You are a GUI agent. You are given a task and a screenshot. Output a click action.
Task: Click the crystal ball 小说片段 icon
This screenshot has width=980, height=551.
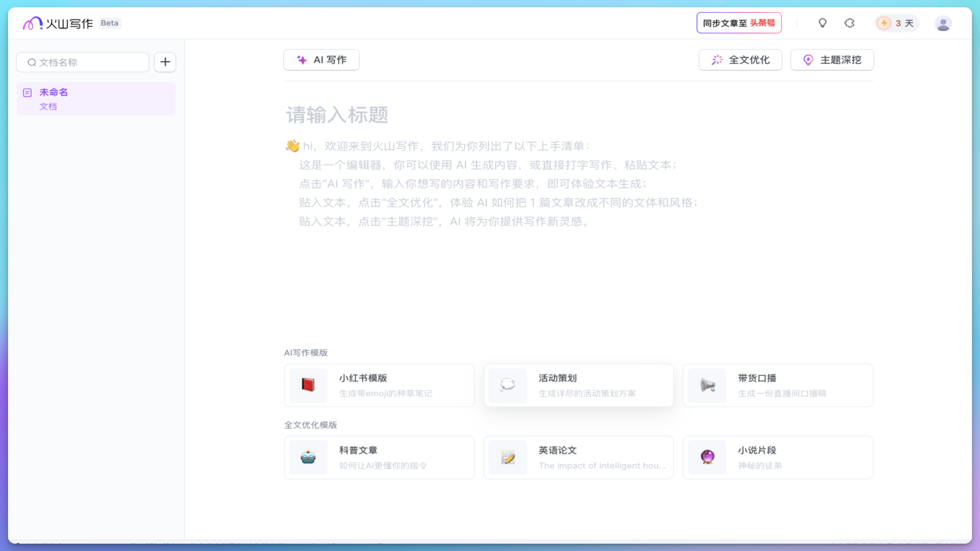[707, 457]
